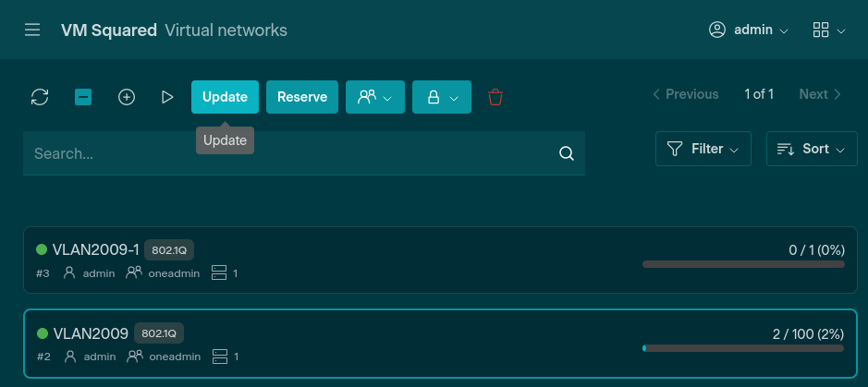The width and height of the screenshot is (868, 387).
Task: Go to the Next page
Action: point(820,94)
